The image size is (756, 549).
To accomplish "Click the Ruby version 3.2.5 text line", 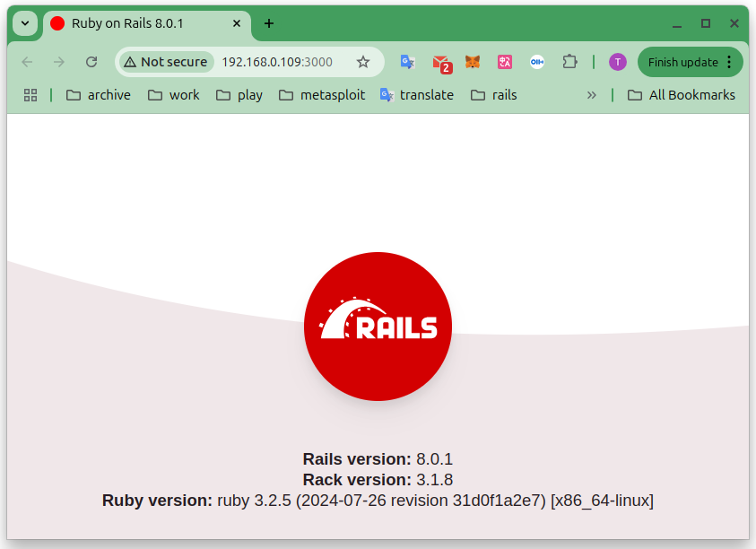I will 378,501.
